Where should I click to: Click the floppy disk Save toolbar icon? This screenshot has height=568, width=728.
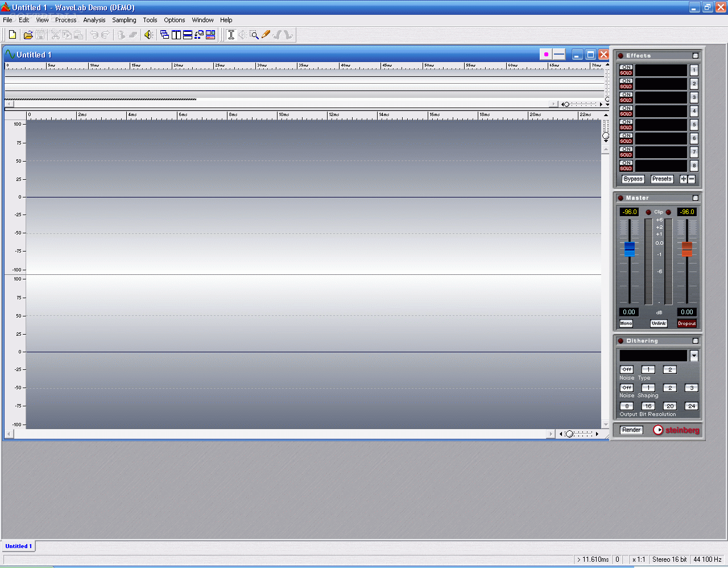pos(40,35)
